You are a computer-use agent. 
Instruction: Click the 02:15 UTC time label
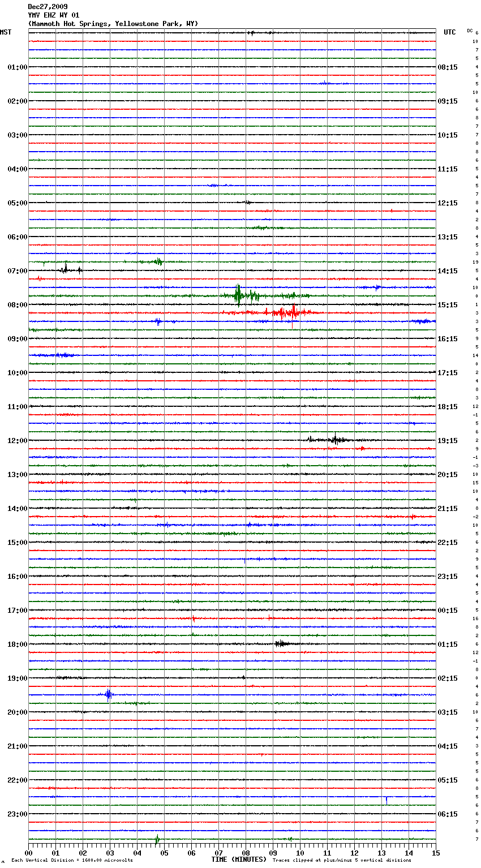448,678
